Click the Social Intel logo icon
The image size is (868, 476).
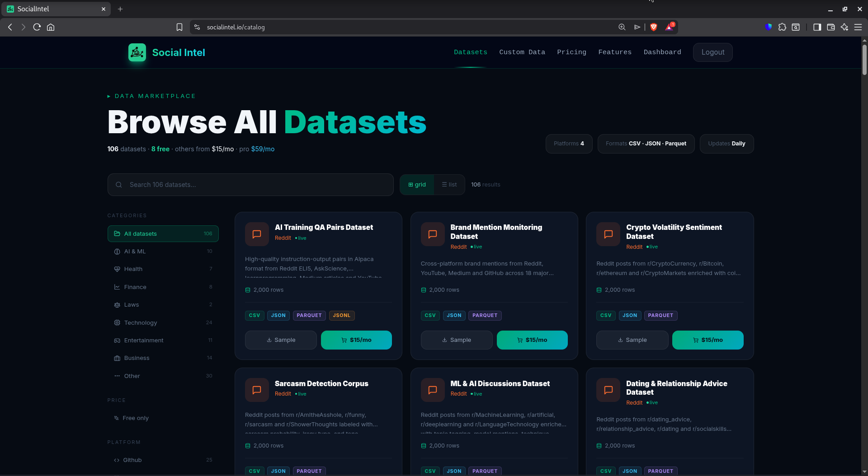[x=137, y=52]
